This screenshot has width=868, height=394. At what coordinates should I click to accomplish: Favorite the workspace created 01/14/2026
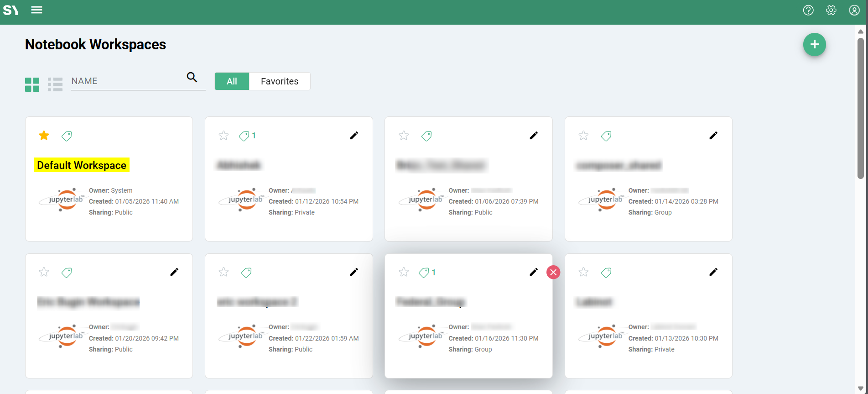[583, 136]
